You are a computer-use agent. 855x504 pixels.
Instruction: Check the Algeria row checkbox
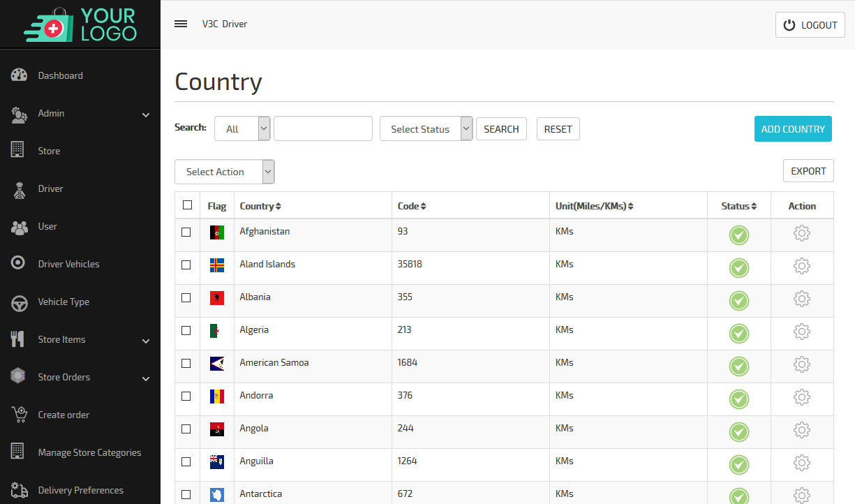(x=186, y=330)
